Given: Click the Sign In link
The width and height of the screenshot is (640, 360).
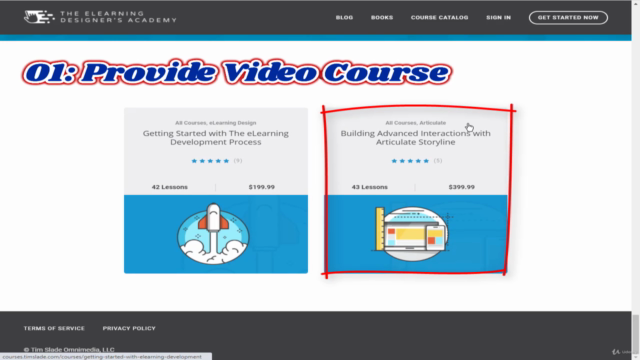Looking at the screenshot, I should click(x=498, y=18).
